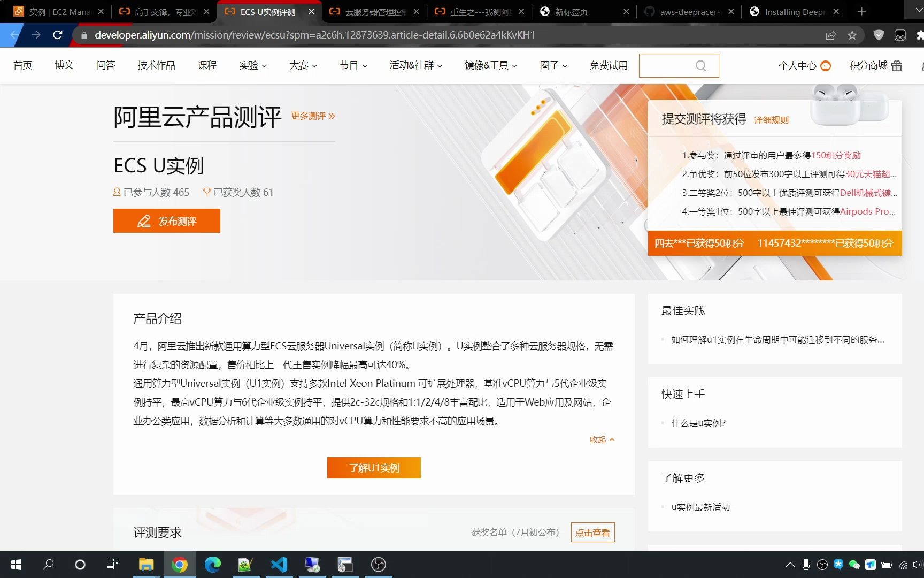The image size is (924, 578).
Task: Open 个人中心 in the header
Action: (x=804, y=65)
